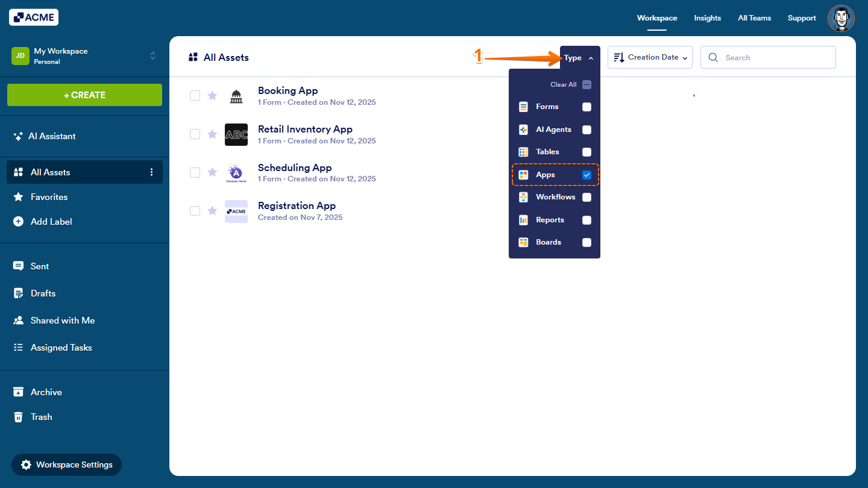This screenshot has width=868, height=488.
Task: Open the Booking App link
Action: point(288,90)
